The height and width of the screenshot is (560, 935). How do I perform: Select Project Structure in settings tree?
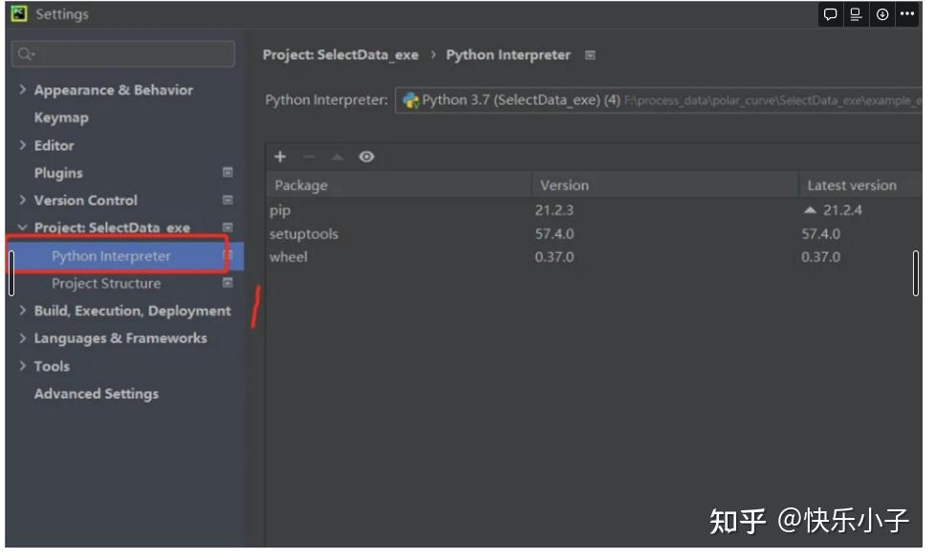click(106, 284)
